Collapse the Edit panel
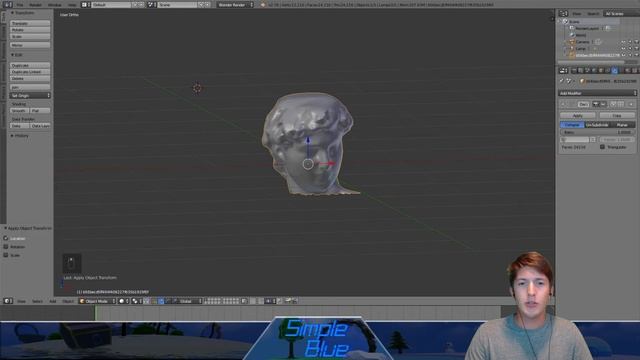Screen dimensions: 640x360 17,55
